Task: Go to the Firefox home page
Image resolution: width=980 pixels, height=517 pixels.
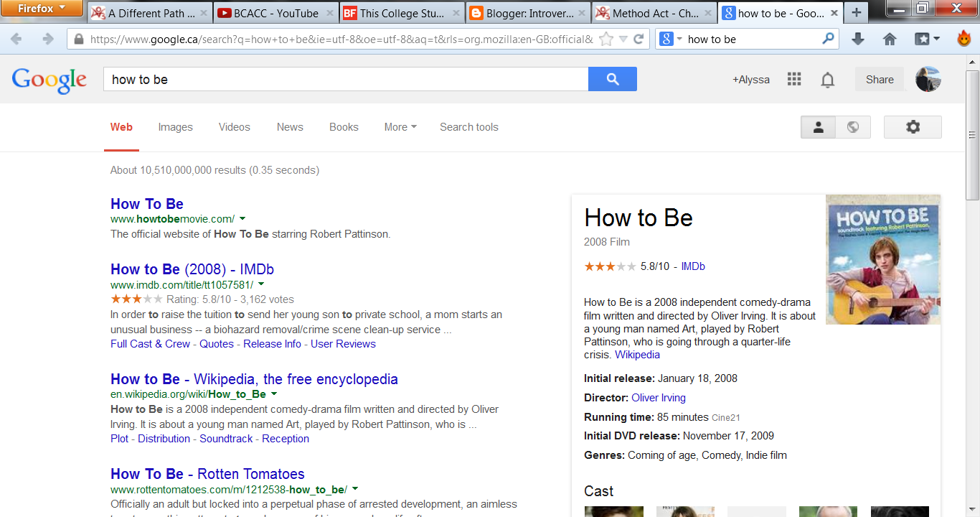Action: [x=890, y=39]
